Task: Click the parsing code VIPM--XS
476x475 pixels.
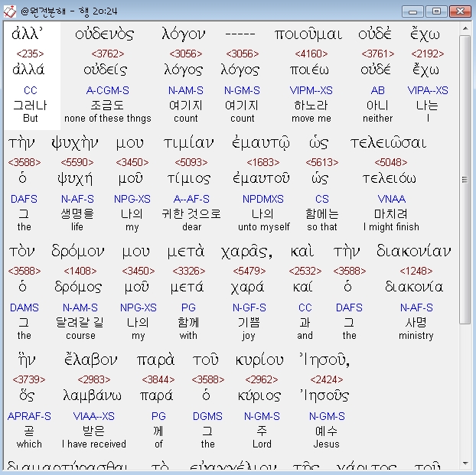Action: point(311,90)
